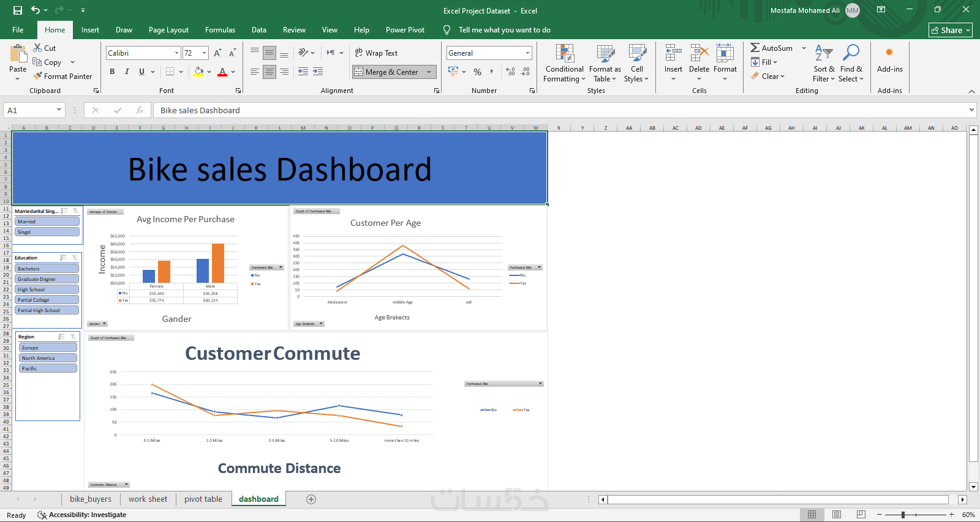
Task: Expand the AutoSum dropdown arrow
Action: pyautogui.click(x=804, y=48)
